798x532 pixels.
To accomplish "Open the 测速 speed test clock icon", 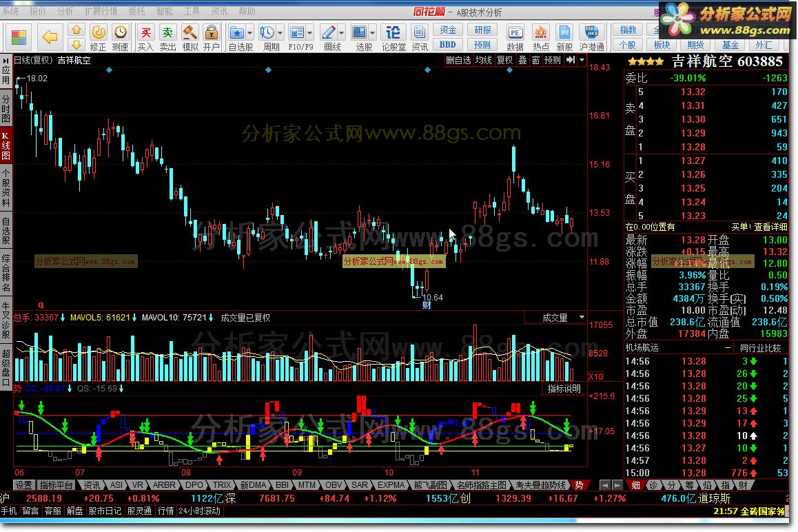I will 120,32.
